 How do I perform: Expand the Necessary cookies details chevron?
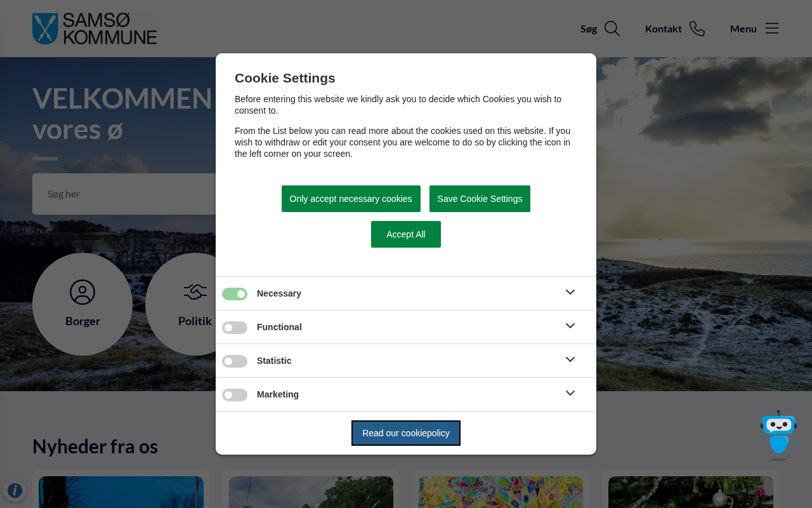570,292
